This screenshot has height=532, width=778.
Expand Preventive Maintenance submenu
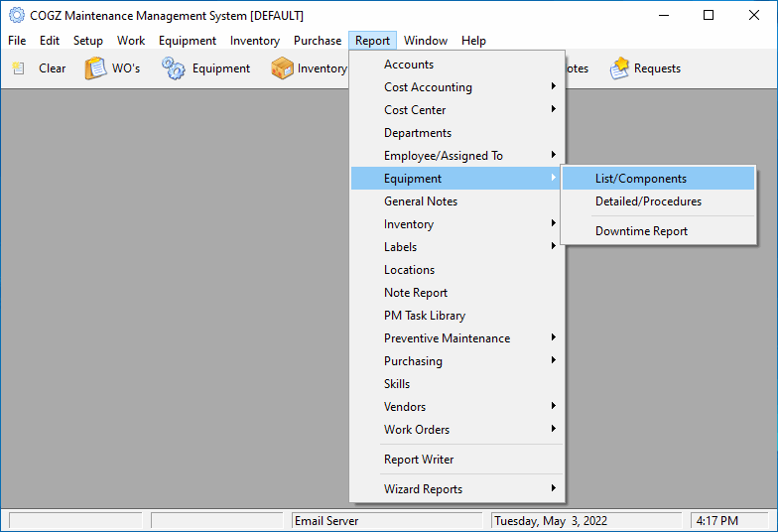pyautogui.click(x=456, y=338)
